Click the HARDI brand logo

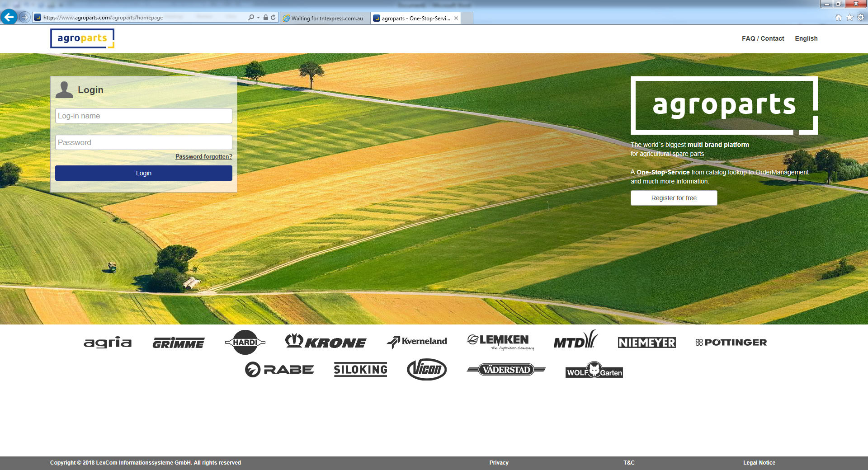[245, 343]
